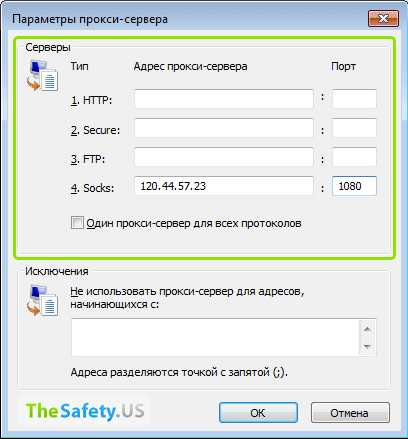408x439 pixels.
Task: Confirm settings with the OK button
Action: point(258,413)
